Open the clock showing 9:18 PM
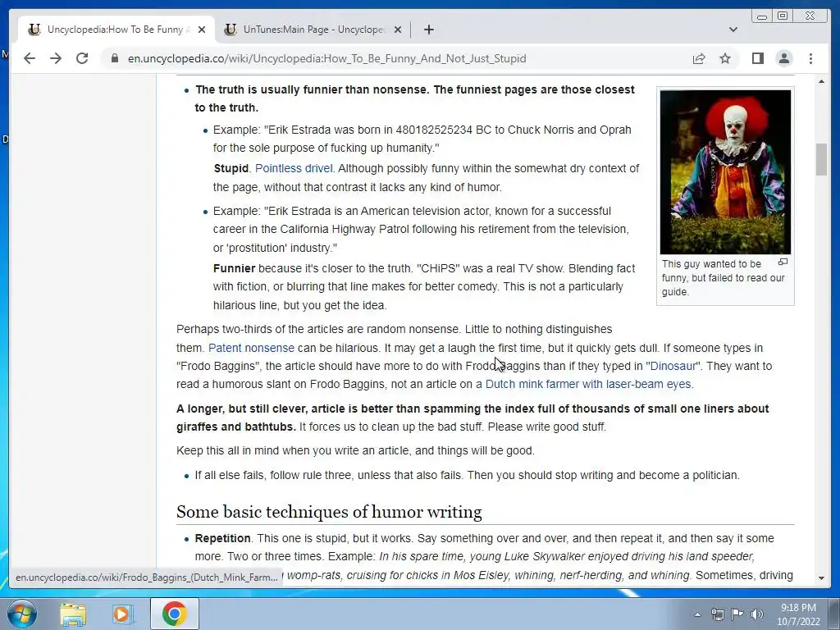The width and height of the screenshot is (840, 630). (x=798, y=614)
